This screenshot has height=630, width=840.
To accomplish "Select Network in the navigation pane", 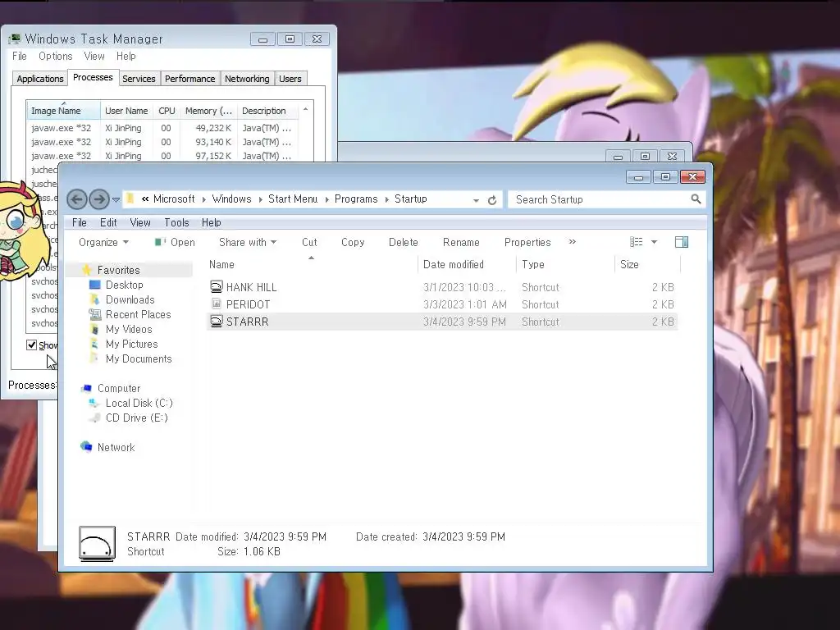I will click(x=116, y=447).
